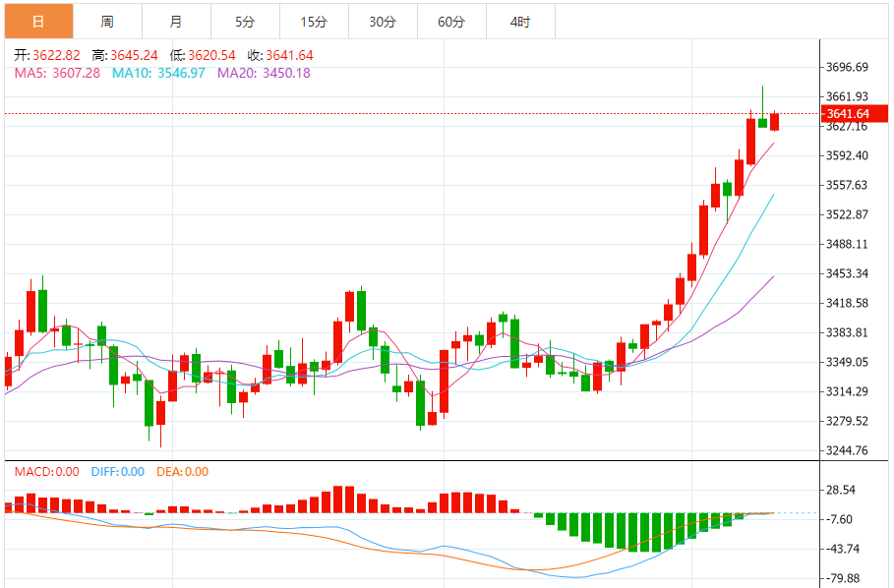
Task: Click the MA5: 3607.28 indicator label
Action: coord(57,73)
